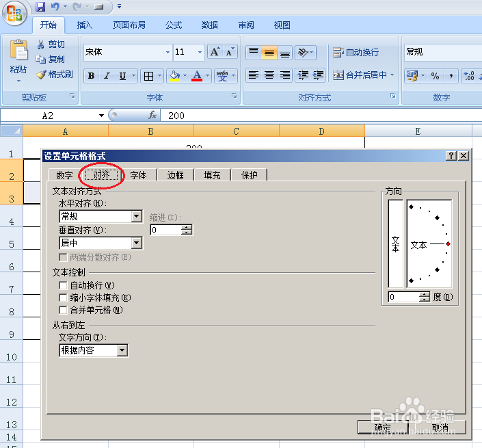Image resolution: width=482 pixels, height=448 pixels.
Task: Open Quick Access customize dropdown
Action: pyautogui.click(x=119, y=6)
